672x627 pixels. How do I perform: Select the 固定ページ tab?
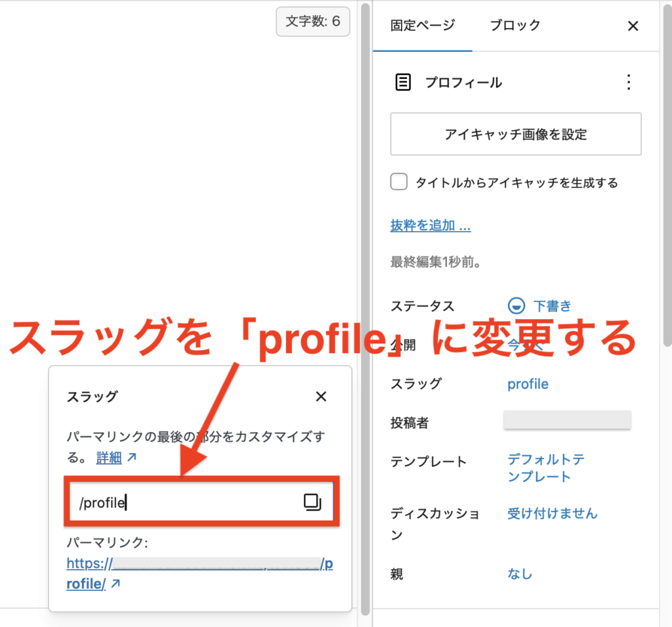tap(422, 26)
